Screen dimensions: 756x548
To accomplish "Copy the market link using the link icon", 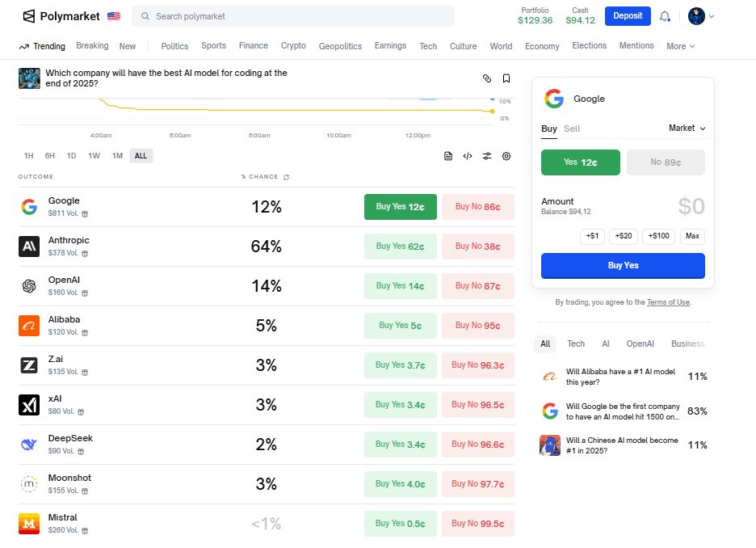I will [x=487, y=78].
